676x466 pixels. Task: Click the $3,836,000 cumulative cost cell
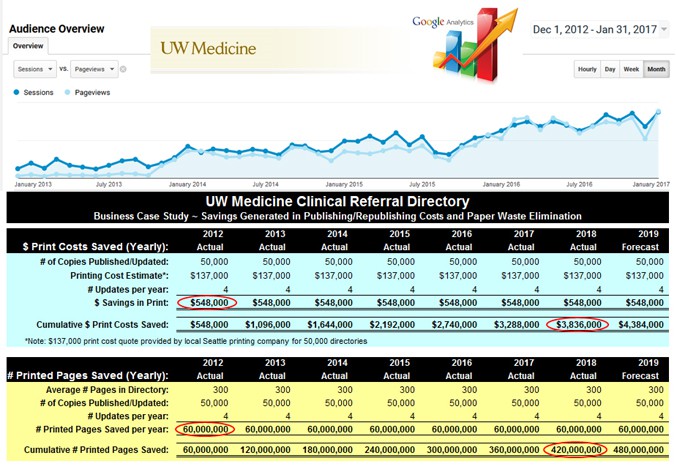(578, 325)
